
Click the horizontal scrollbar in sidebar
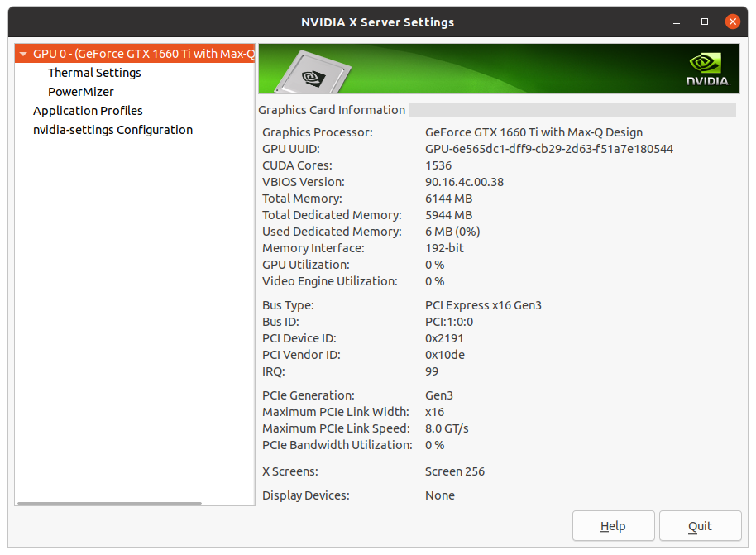(x=109, y=503)
